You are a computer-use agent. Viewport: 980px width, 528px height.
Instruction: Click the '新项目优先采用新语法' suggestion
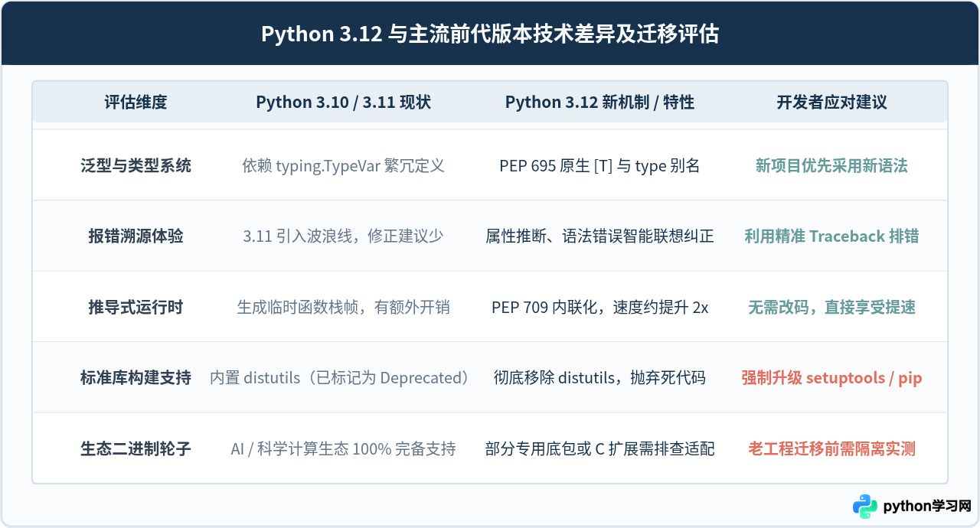point(831,165)
